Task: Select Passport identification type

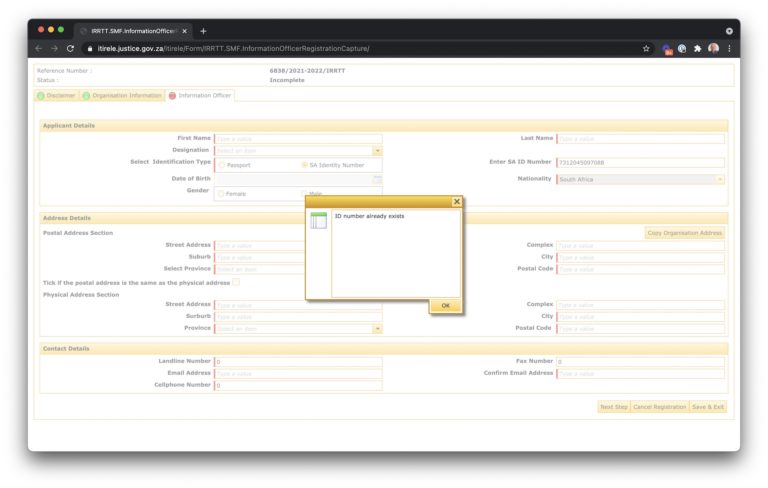Action: point(222,165)
